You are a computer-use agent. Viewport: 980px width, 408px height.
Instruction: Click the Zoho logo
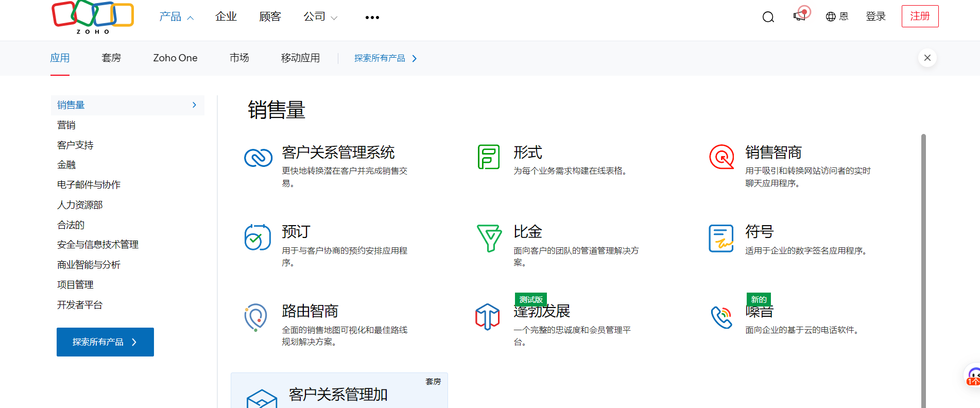point(93,17)
